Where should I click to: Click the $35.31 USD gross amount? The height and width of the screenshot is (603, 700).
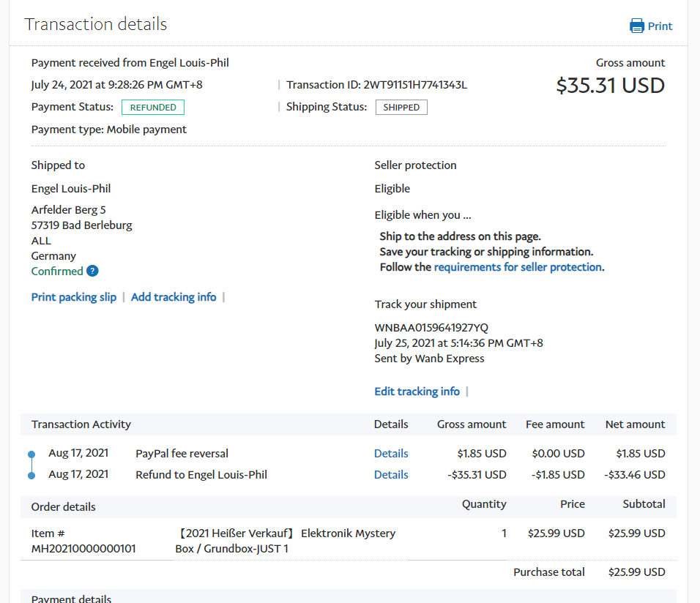coord(610,86)
